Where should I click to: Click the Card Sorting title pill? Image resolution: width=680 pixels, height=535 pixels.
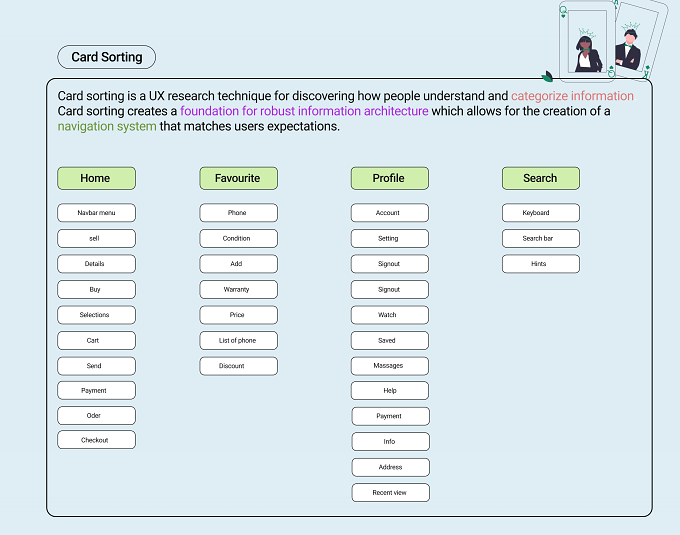[x=107, y=57]
